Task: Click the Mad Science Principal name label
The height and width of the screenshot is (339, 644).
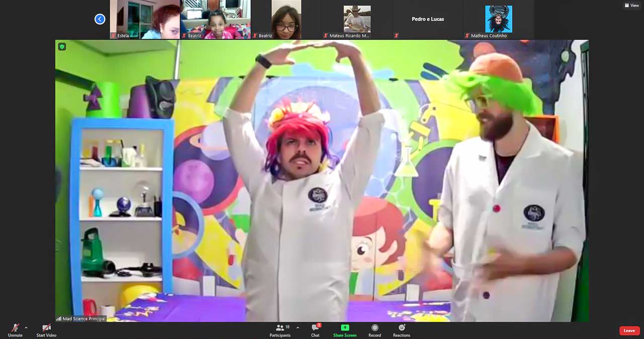Action: 84,319
